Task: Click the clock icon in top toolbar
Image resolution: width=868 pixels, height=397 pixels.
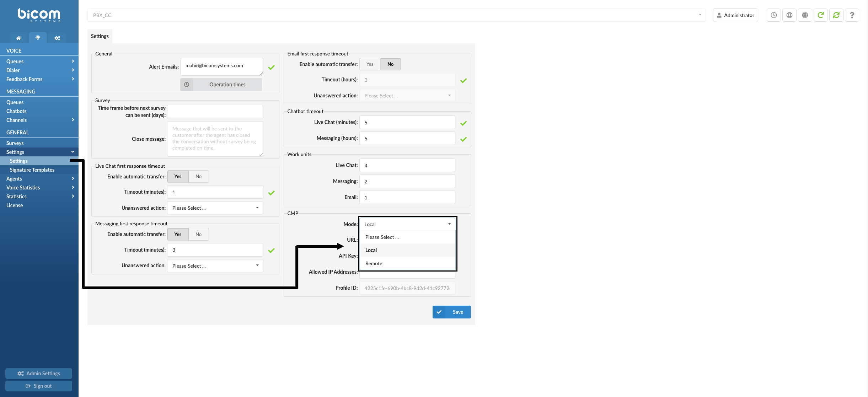Action: coord(773,15)
